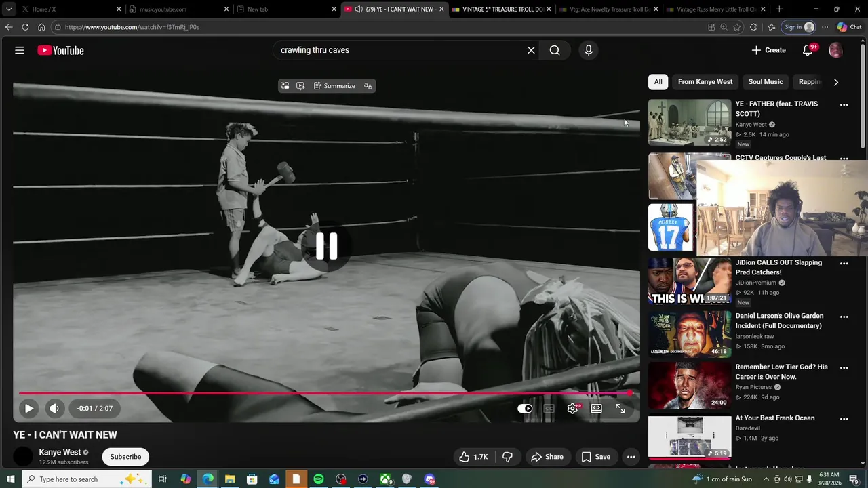
Task: Enter full screen mode
Action: point(620,409)
